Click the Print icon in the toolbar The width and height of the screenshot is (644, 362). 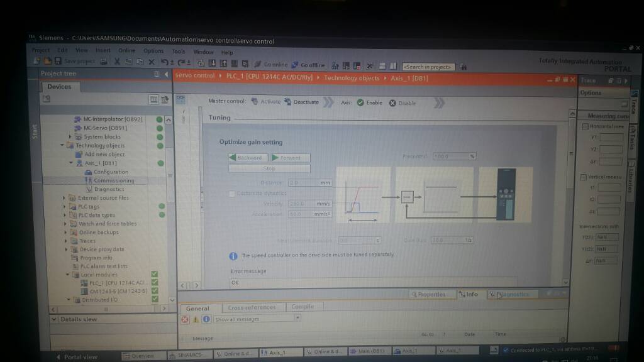tap(104, 62)
